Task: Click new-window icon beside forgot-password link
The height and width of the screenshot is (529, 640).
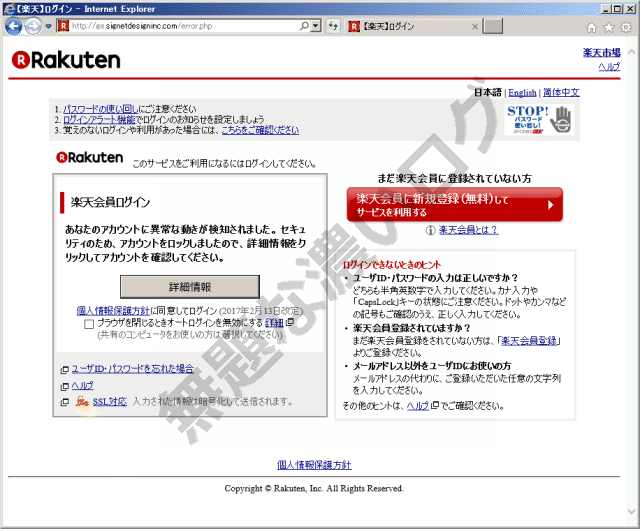Action: [64, 370]
